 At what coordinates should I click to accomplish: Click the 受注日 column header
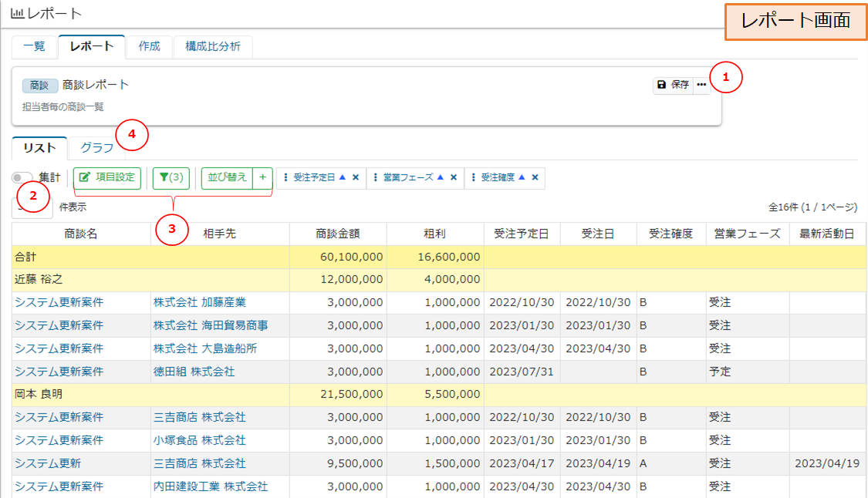(x=599, y=234)
